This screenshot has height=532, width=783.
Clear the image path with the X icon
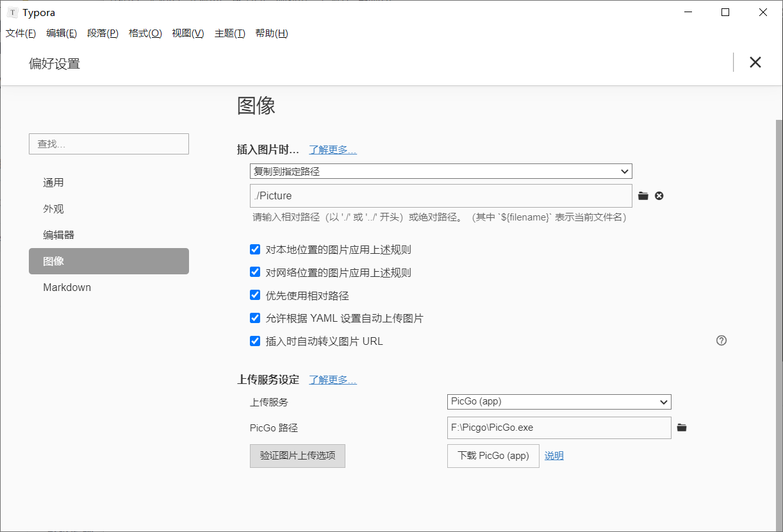659,195
